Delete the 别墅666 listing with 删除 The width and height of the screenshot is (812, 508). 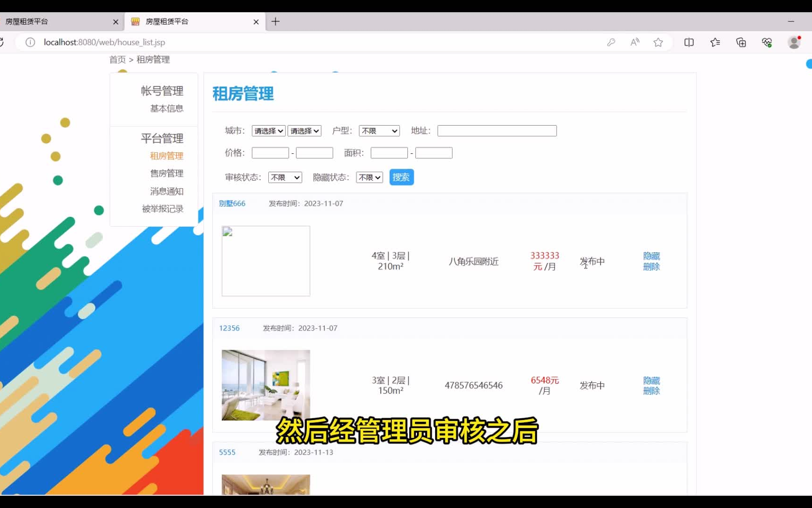point(652,267)
